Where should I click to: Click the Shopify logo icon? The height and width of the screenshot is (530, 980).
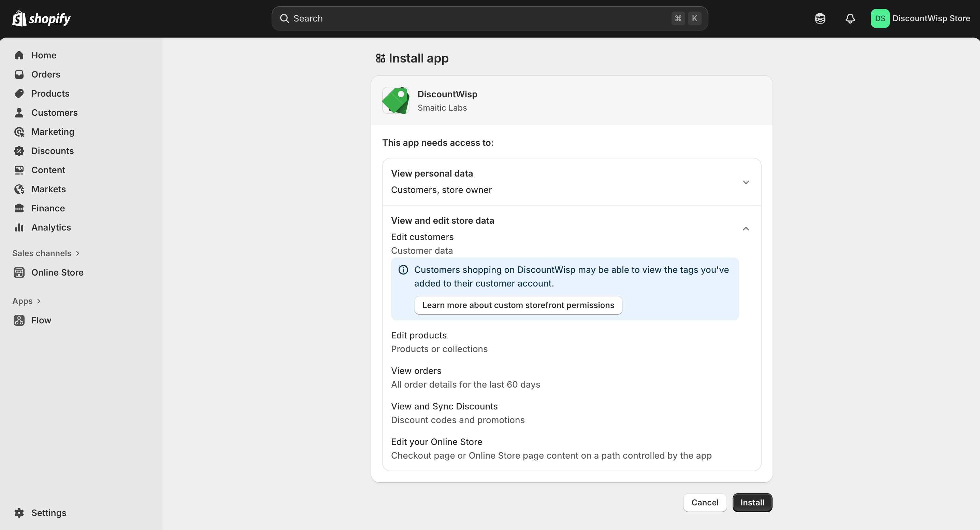tap(19, 18)
